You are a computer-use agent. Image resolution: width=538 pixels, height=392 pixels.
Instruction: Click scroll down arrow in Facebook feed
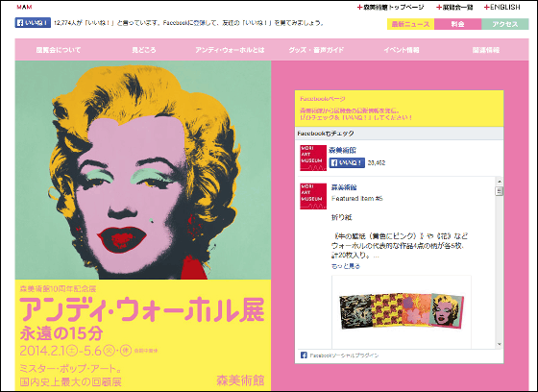(500, 344)
